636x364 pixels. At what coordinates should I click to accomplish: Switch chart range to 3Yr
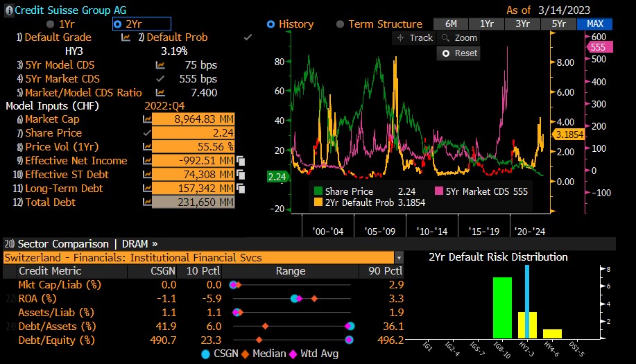522,24
